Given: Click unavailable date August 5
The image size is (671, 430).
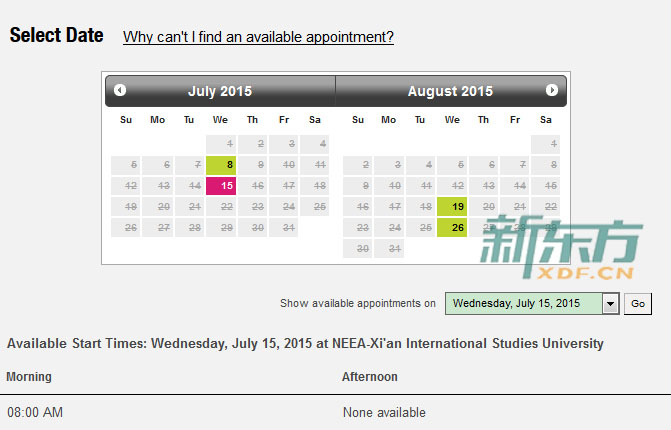Looking at the screenshot, I should tap(452, 165).
